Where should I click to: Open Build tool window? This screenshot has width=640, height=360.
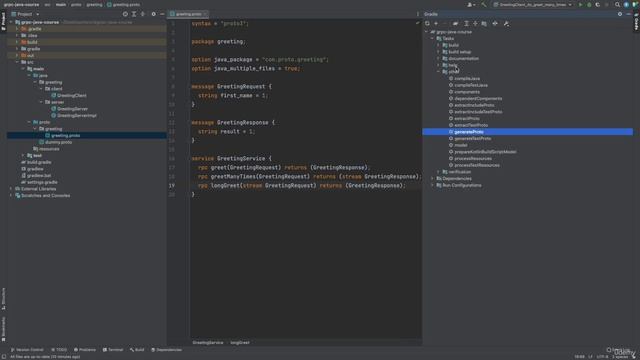(137, 350)
